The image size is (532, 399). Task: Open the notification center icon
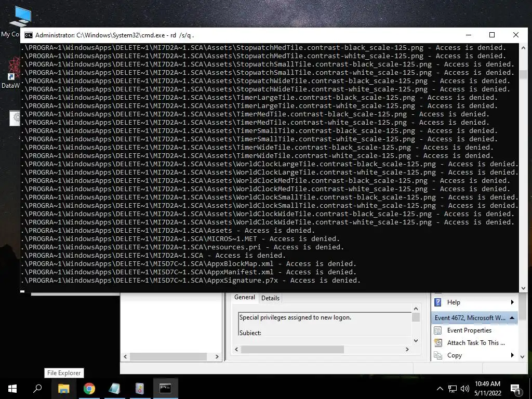point(515,389)
